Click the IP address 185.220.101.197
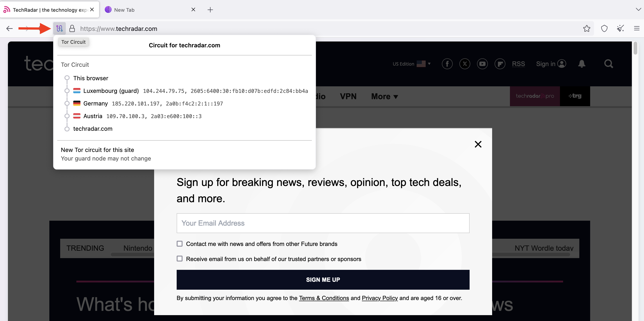The width and height of the screenshot is (644, 321). click(135, 103)
